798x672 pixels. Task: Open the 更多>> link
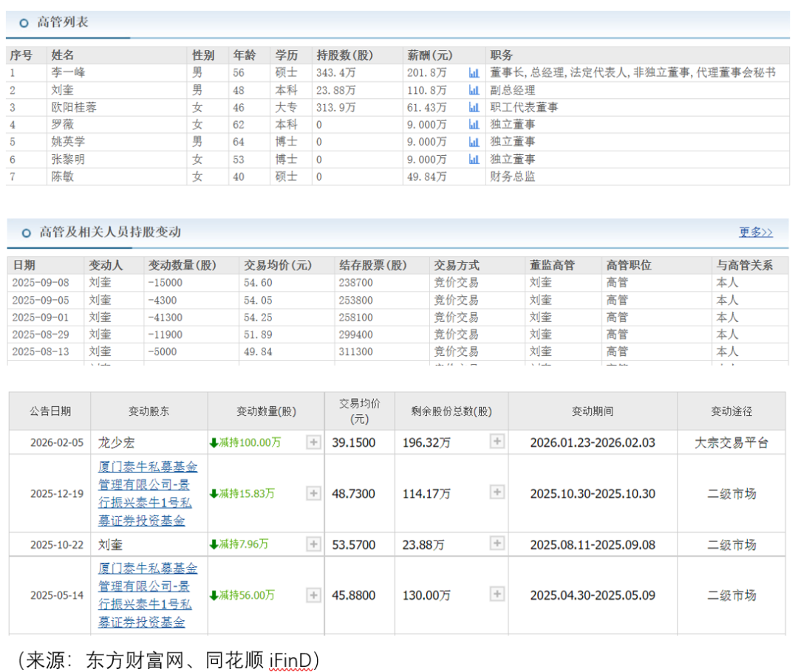pyautogui.click(x=755, y=233)
